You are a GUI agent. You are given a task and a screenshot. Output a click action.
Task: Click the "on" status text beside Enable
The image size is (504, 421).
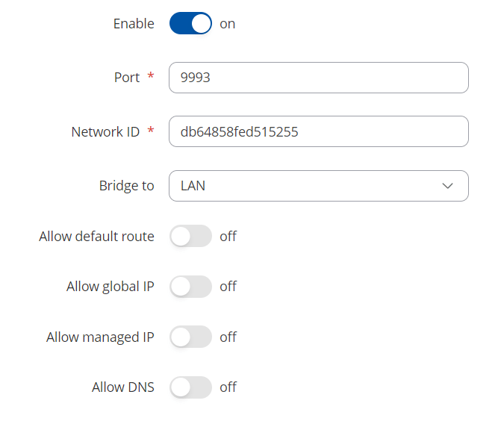tap(227, 24)
